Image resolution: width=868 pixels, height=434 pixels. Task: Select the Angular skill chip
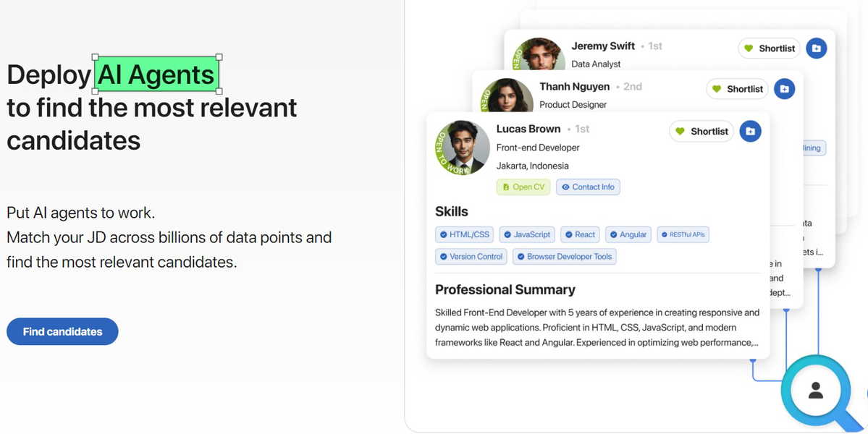click(628, 234)
